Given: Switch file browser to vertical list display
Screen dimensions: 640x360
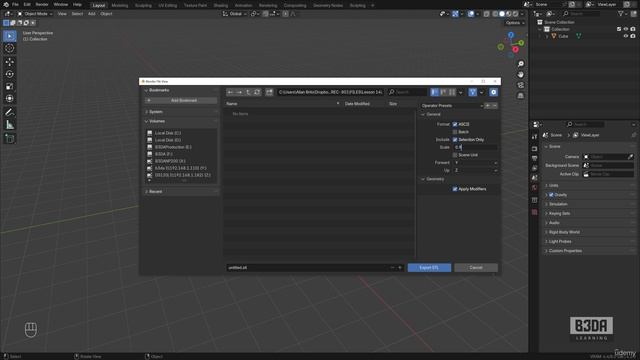Looking at the screenshot, I should click(435, 92).
